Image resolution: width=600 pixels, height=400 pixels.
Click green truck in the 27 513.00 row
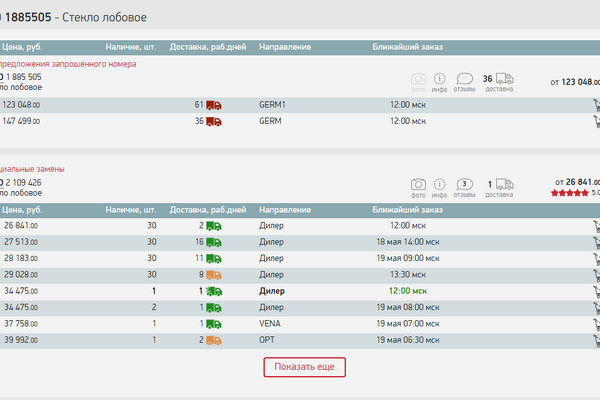pos(214,243)
